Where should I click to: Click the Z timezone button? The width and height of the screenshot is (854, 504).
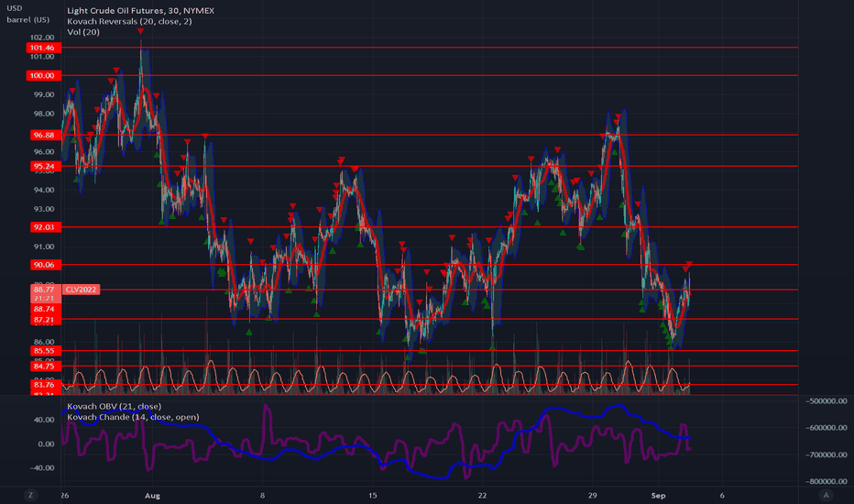[x=30, y=495]
